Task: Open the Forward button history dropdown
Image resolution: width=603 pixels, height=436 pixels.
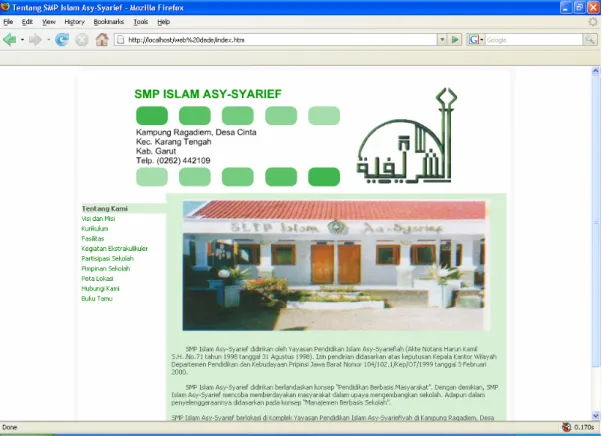Action: point(48,40)
